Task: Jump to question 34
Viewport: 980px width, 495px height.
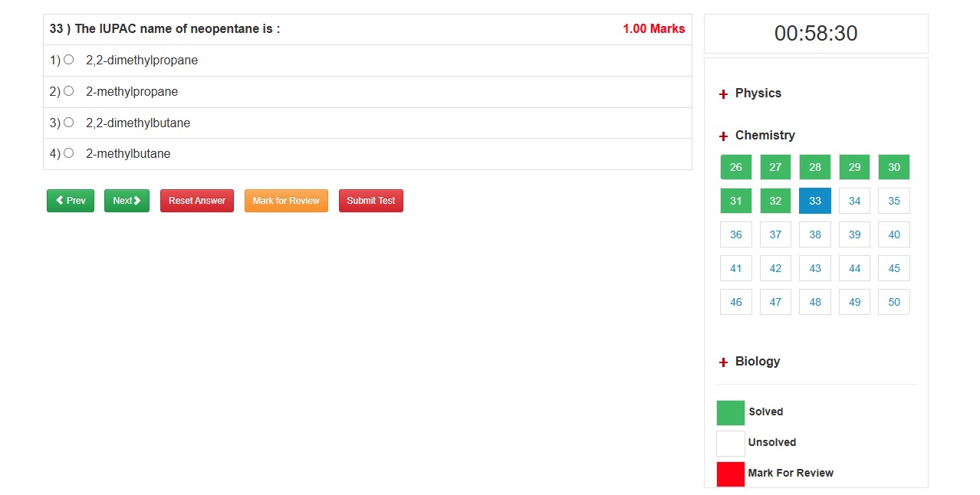Action: click(x=853, y=200)
